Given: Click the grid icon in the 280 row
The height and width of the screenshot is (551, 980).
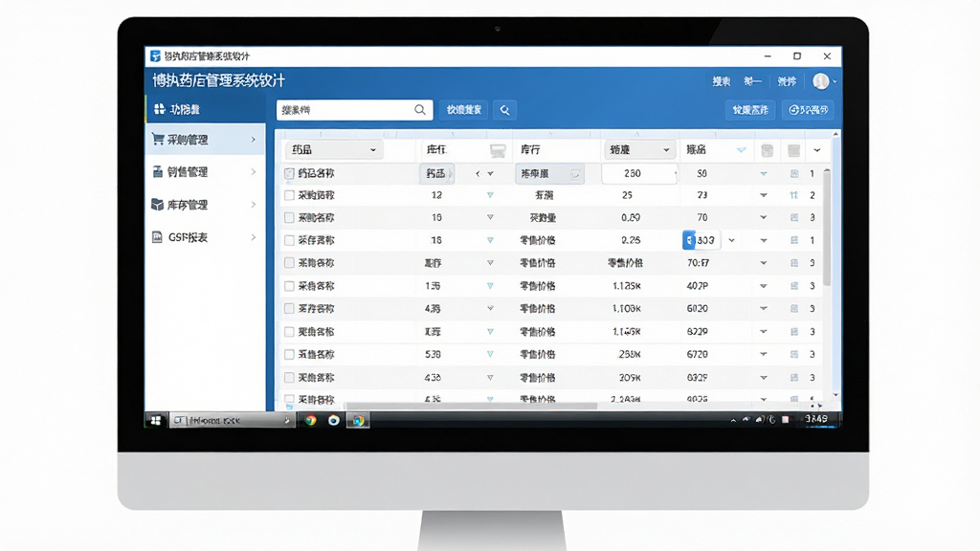Looking at the screenshot, I should pos(794,174).
